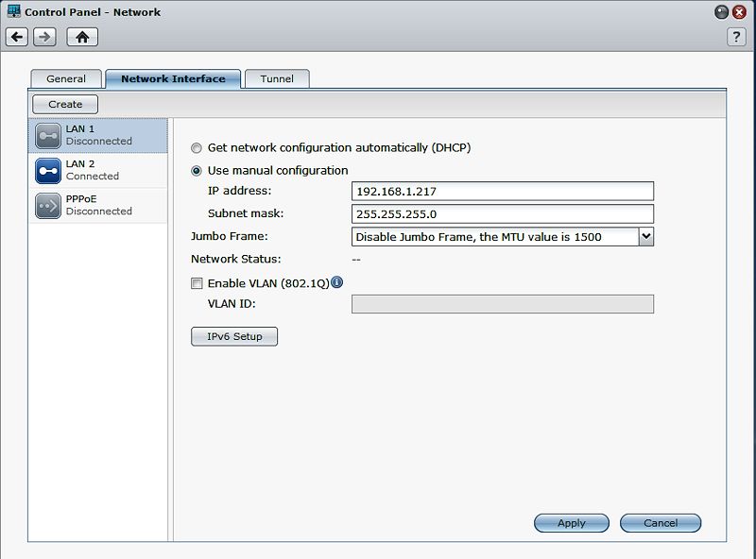Click the Create button
Viewport: 756px width, 559px height.
tap(65, 104)
